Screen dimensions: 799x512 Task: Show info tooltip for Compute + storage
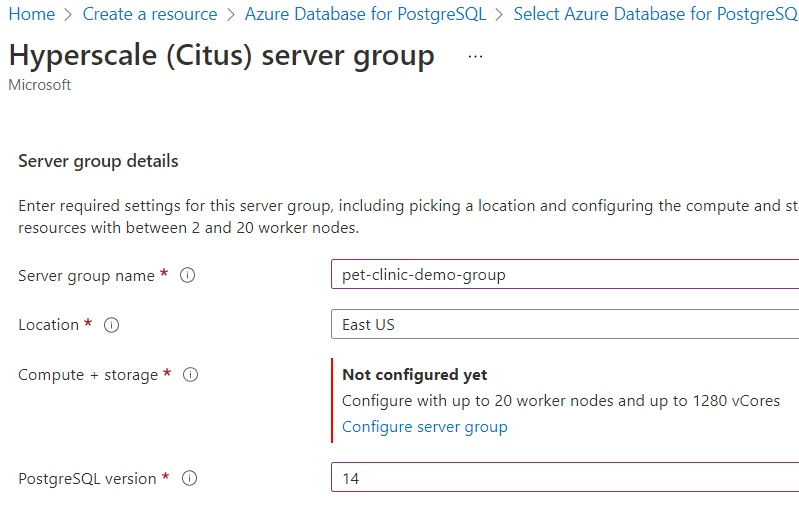click(191, 375)
